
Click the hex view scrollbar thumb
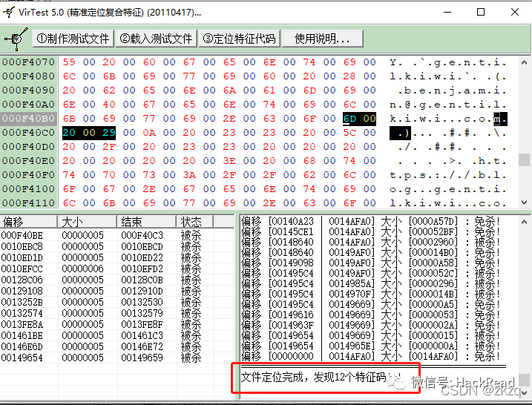coord(524,159)
